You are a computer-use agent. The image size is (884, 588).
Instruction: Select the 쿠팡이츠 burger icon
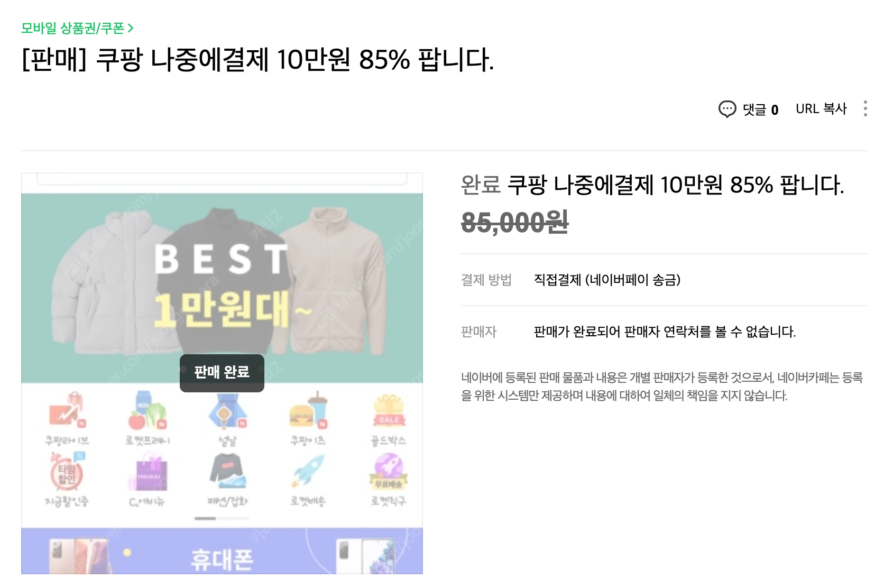tap(309, 415)
